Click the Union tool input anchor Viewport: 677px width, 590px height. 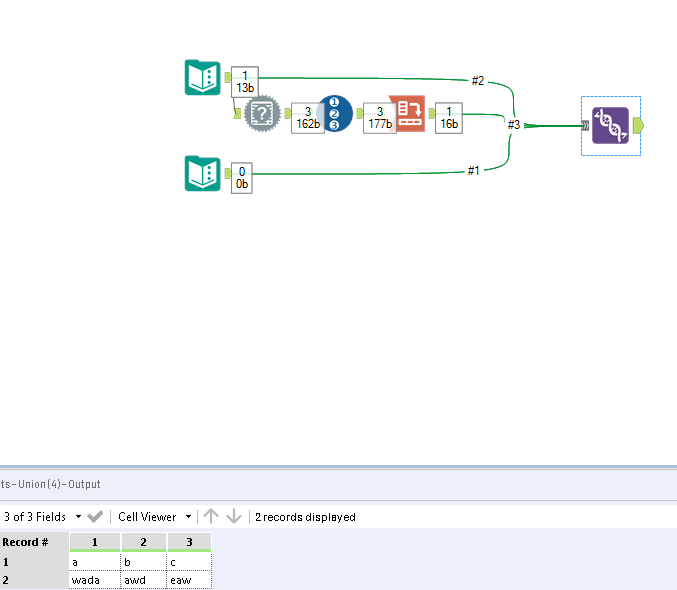pos(585,126)
